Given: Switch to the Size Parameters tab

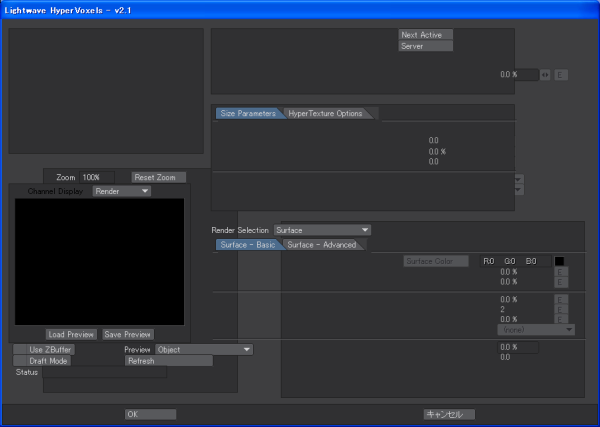Looking at the screenshot, I should point(248,113).
